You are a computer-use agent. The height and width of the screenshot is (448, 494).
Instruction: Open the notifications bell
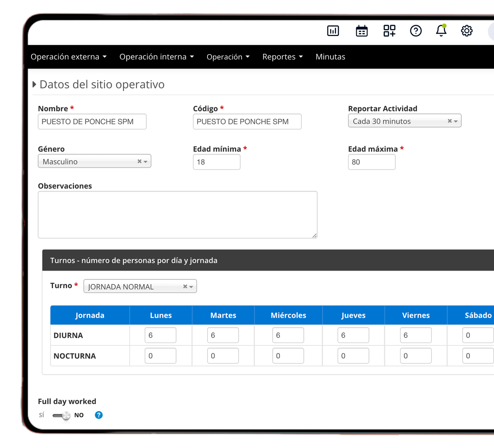[x=441, y=31]
